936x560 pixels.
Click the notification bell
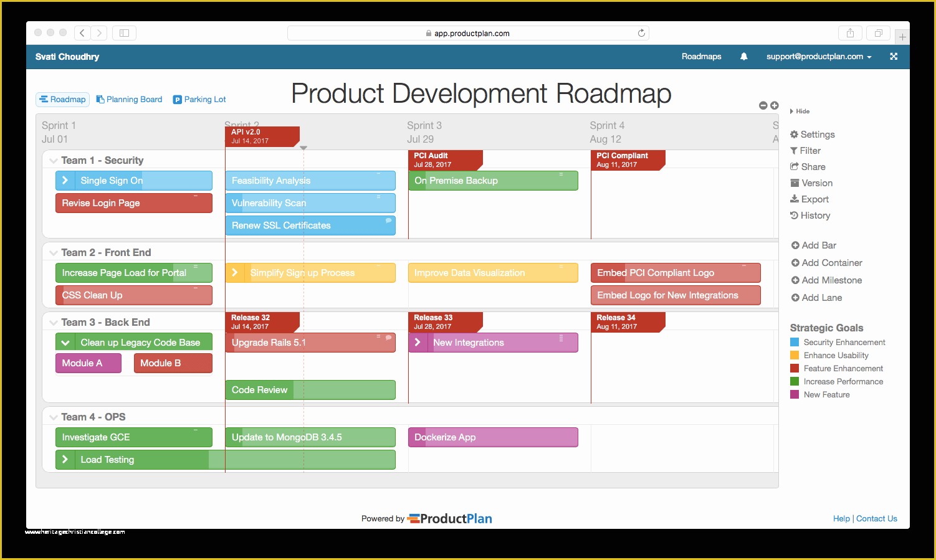[743, 57]
